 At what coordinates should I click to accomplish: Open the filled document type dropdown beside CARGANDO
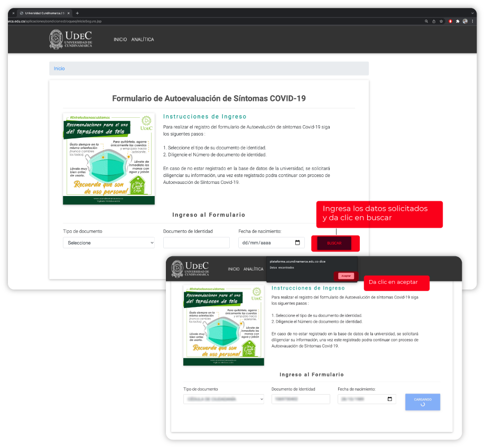pyautogui.click(x=223, y=399)
